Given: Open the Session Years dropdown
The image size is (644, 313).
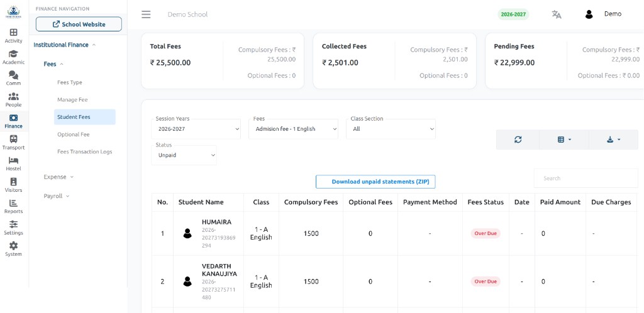Looking at the screenshot, I should (196, 129).
